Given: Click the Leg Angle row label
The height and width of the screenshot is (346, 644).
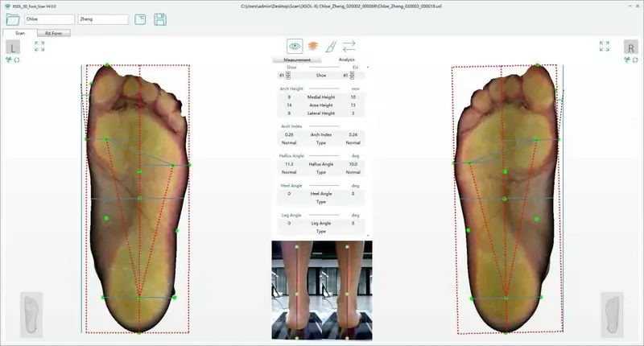Looking at the screenshot, I should coord(321,223).
